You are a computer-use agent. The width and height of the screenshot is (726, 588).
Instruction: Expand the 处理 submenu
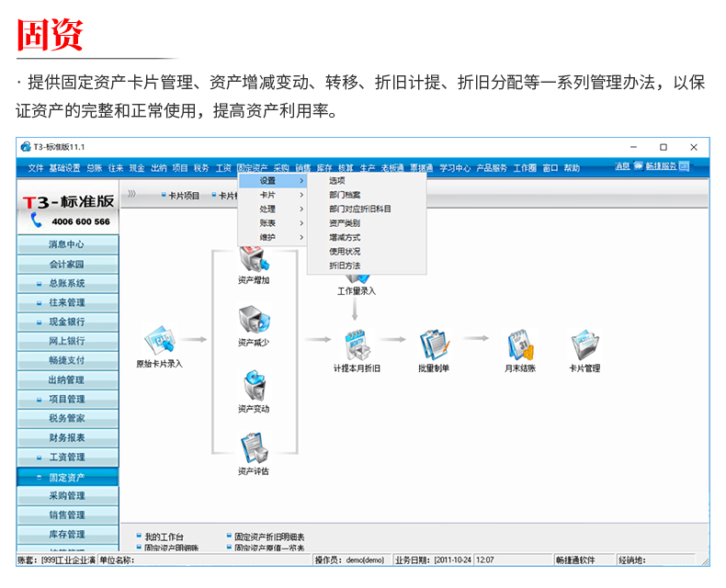point(273,209)
